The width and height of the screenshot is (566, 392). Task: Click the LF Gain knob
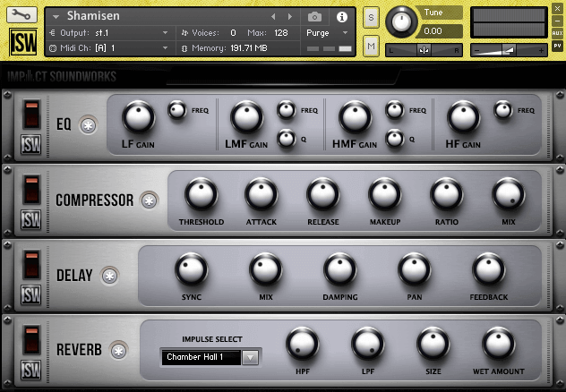(x=138, y=117)
